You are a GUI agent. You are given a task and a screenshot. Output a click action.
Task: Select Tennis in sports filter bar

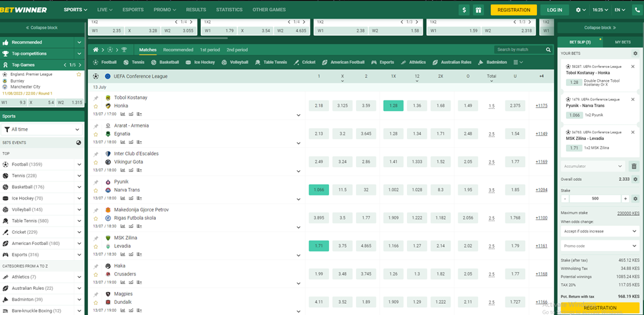tap(135, 63)
